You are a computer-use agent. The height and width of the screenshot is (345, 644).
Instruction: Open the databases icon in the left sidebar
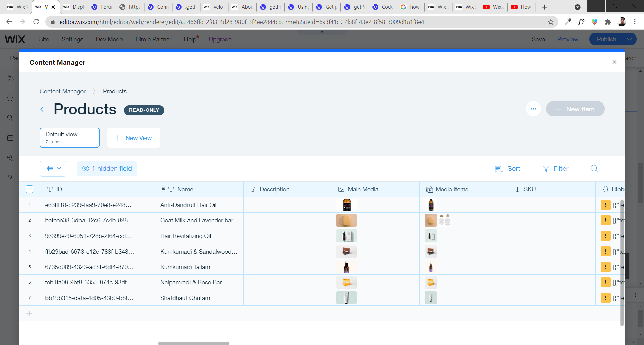click(10, 138)
